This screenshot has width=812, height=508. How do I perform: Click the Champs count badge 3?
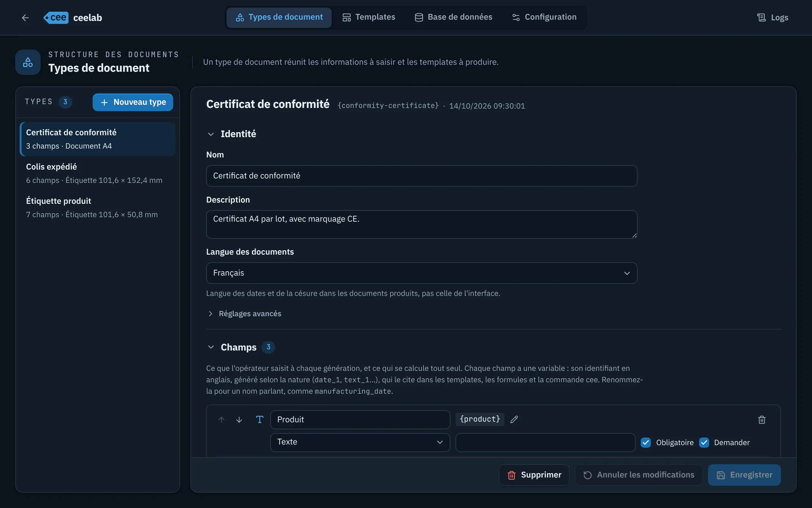[268, 347]
